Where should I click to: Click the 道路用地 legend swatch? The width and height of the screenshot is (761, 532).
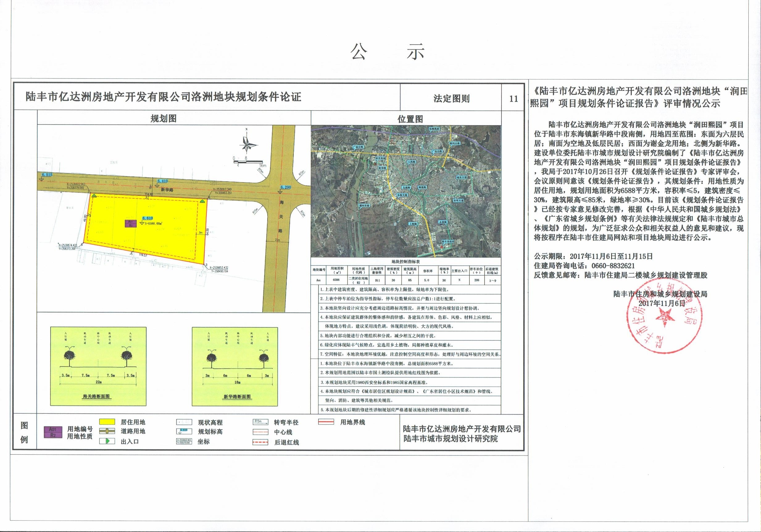pyautogui.click(x=107, y=431)
